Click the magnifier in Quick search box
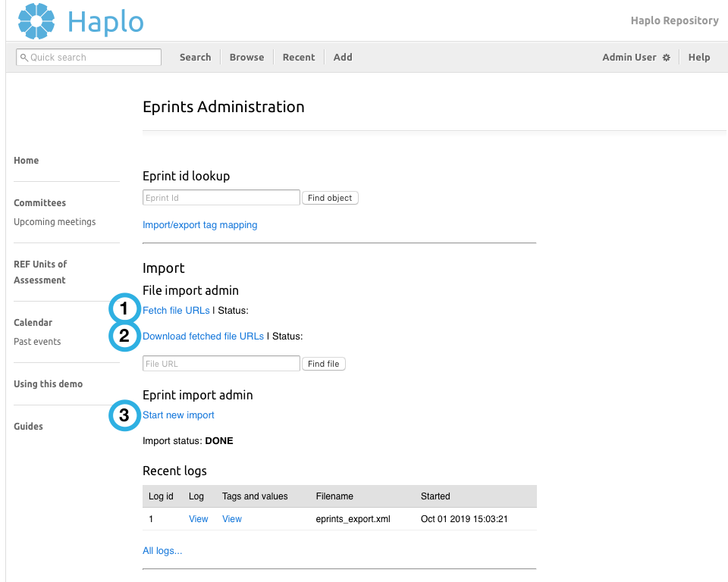The image size is (728, 582). (24, 57)
